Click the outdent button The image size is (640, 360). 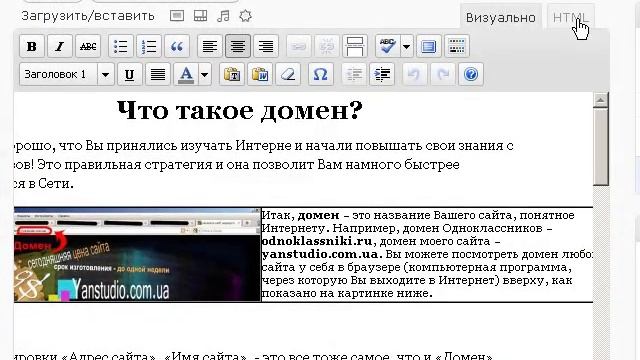353,74
